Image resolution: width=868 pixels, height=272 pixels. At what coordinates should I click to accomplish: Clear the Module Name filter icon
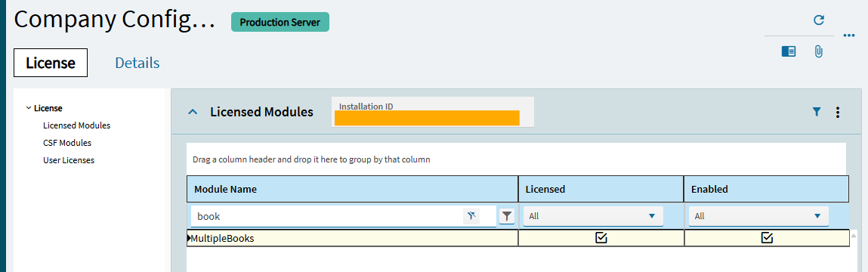pos(471,216)
